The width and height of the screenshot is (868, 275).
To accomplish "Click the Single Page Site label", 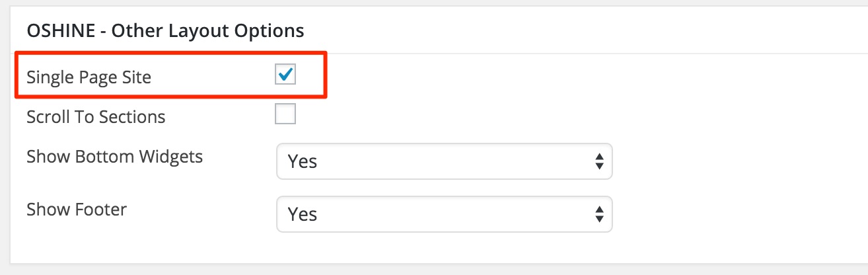I will click(89, 77).
